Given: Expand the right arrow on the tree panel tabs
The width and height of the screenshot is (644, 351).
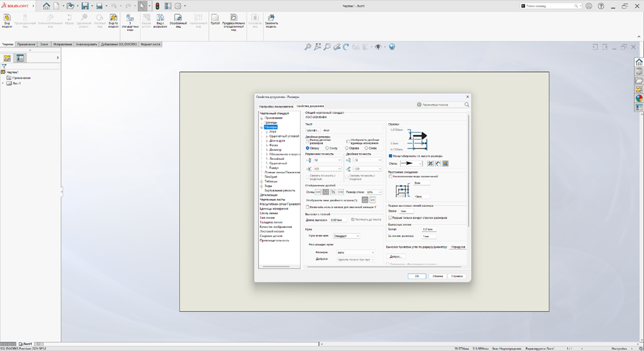Looking at the screenshot, I should click(x=58, y=58).
